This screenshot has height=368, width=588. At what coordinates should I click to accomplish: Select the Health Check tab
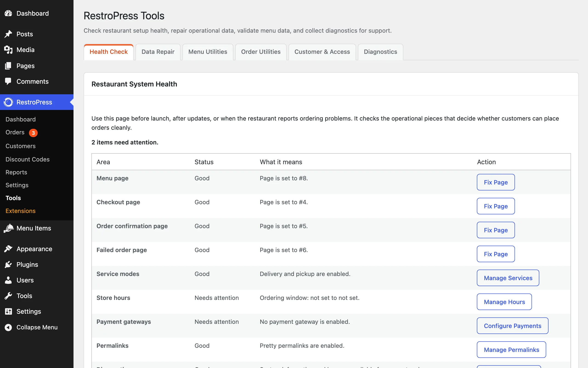pyautogui.click(x=109, y=52)
